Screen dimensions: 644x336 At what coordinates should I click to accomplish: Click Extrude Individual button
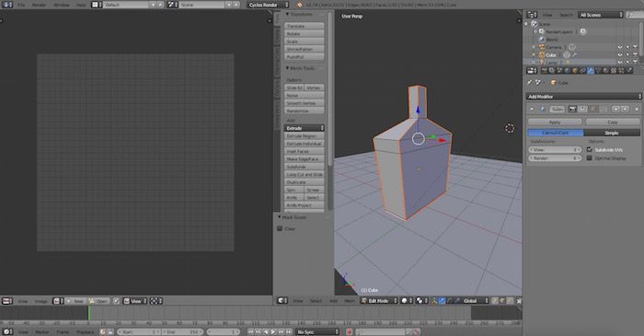[305, 144]
